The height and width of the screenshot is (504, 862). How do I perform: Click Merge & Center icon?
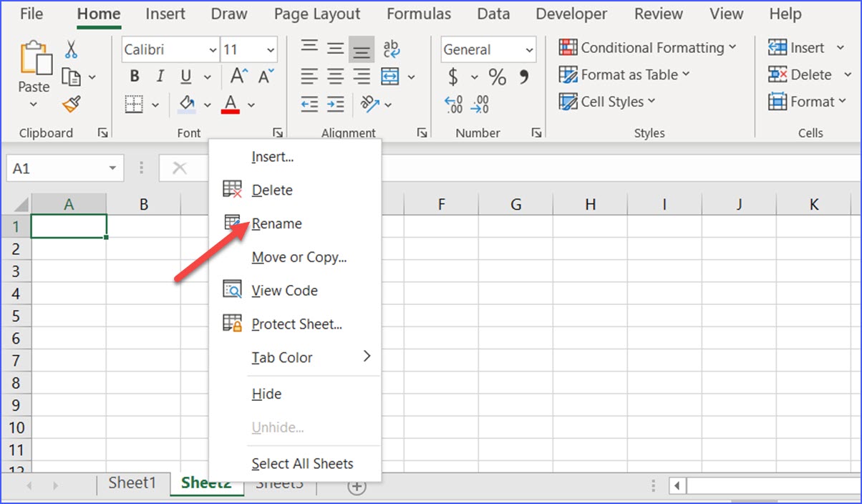390,76
